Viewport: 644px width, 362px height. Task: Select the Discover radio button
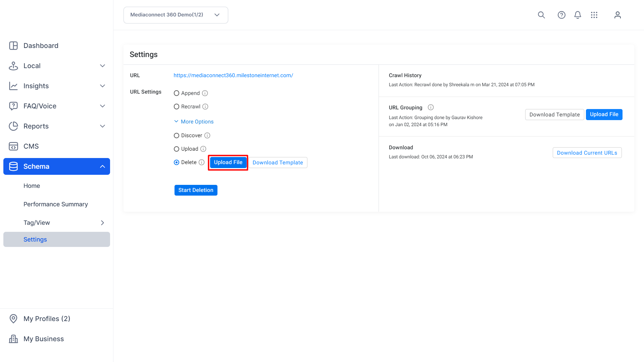[177, 136]
